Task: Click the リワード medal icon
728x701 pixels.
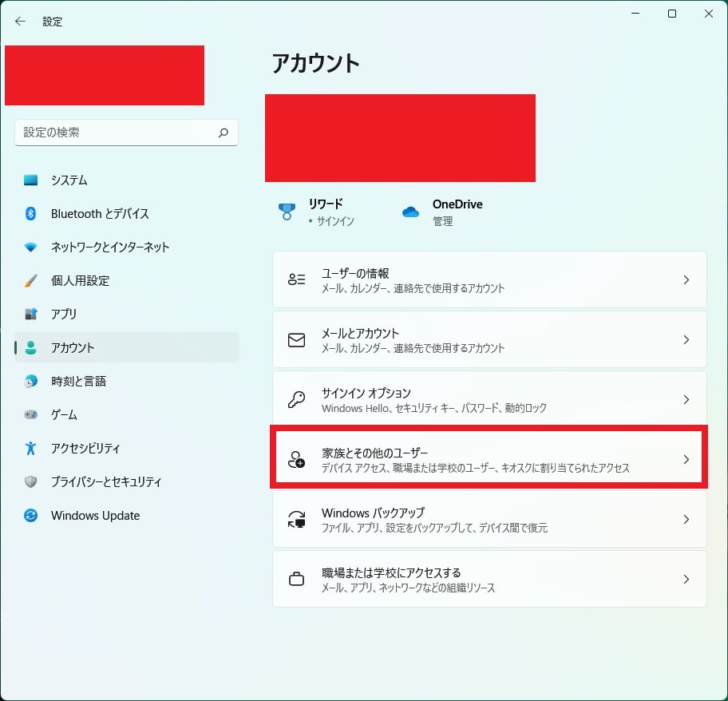Action: [287, 212]
